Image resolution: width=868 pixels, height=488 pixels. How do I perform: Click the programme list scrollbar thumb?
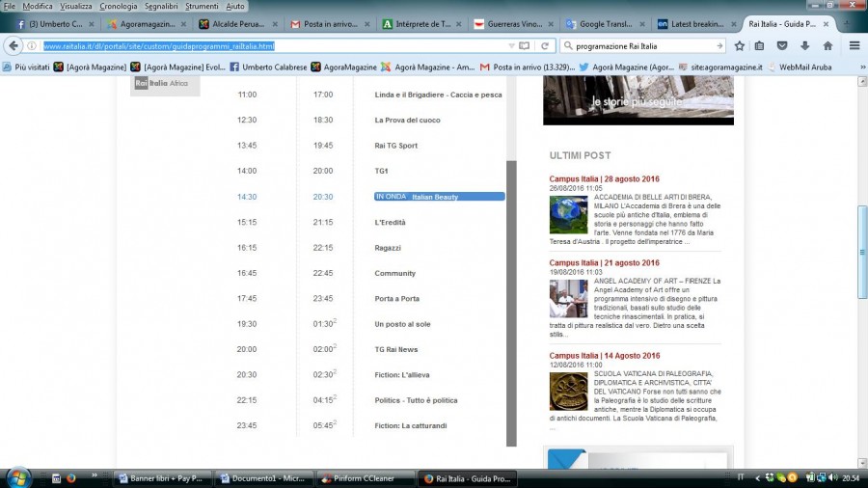pos(511,303)
